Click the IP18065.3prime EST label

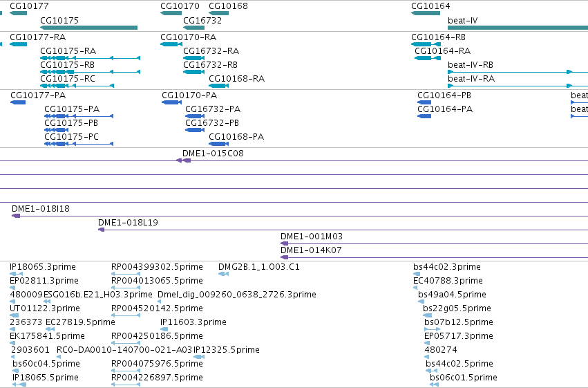pyautogui.click(x=43, y=267)
